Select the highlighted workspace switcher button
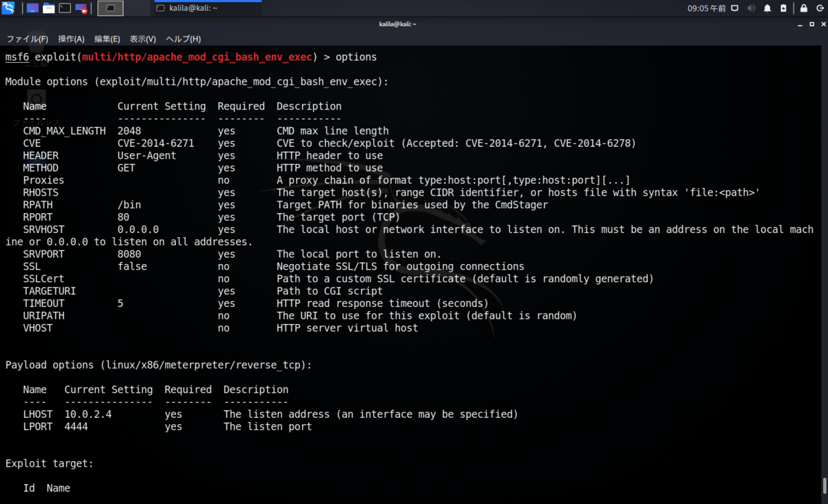The width and height of the screenshot is (828, 504). tap(110, 8)
